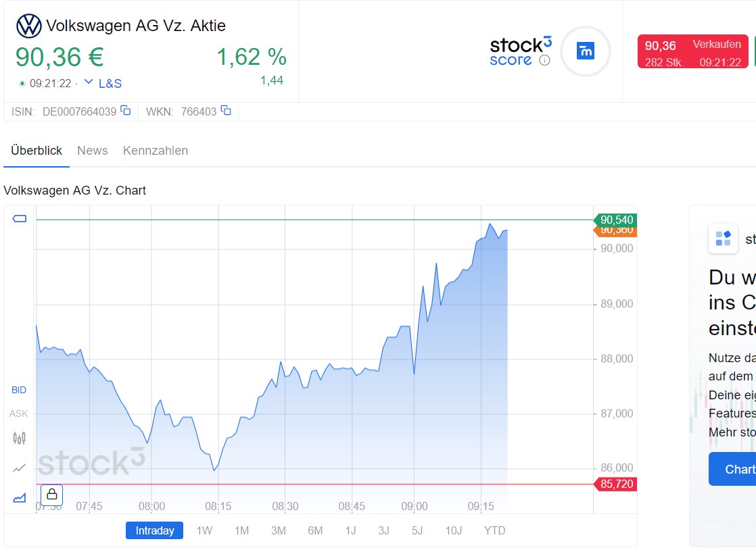Click the chart lock icon
The height and width of the screenshot is (552, 756).
pyautogui.click(x=51, y=495)
